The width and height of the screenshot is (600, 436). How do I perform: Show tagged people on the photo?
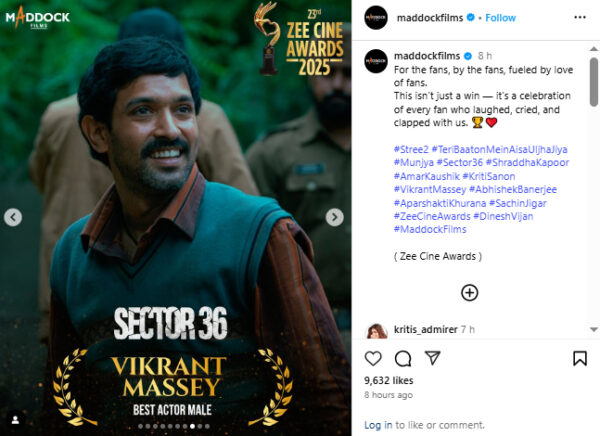[x=15, y=420]
